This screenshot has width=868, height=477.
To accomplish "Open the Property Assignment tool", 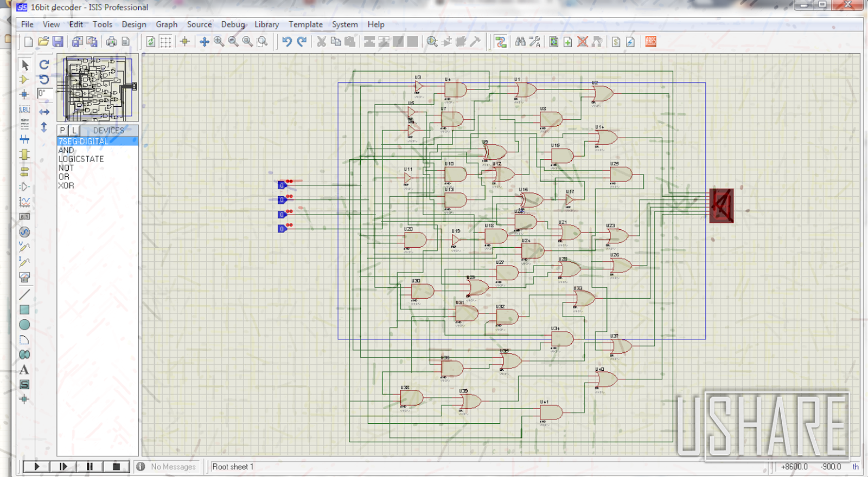I will point(535,42).
